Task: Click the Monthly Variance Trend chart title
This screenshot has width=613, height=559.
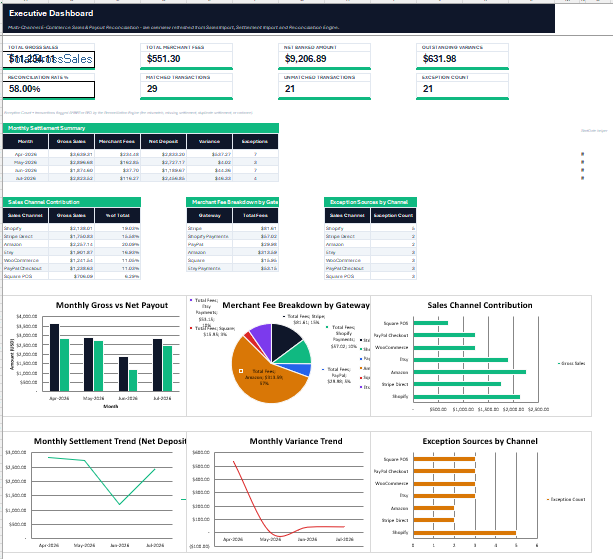Action: click(x=296, y=441)
